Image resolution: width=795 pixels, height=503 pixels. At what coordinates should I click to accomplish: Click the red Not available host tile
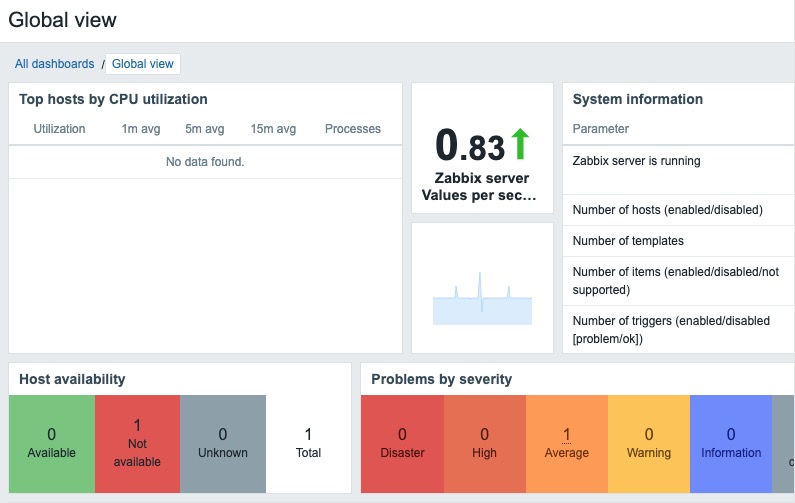click(x=137, y=444)
